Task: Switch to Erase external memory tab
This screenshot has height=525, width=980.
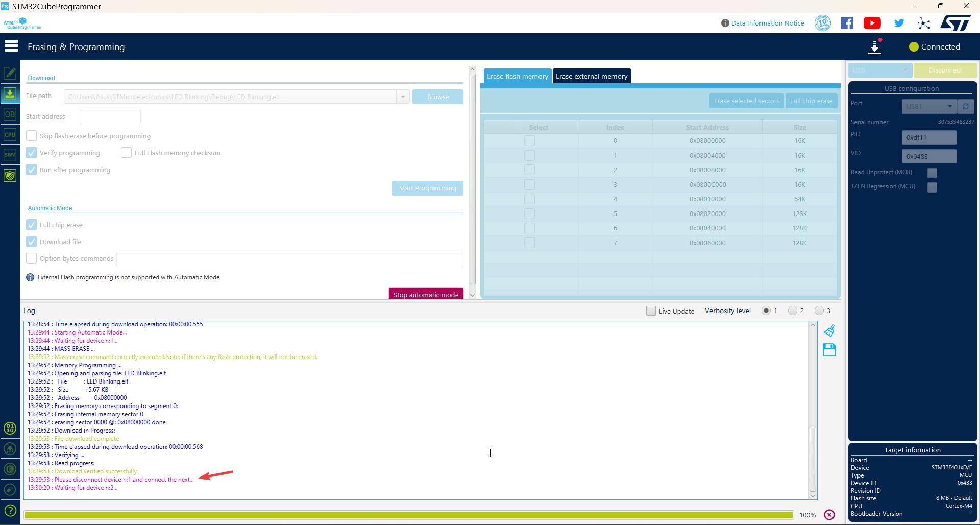Action: pos(592,76)
